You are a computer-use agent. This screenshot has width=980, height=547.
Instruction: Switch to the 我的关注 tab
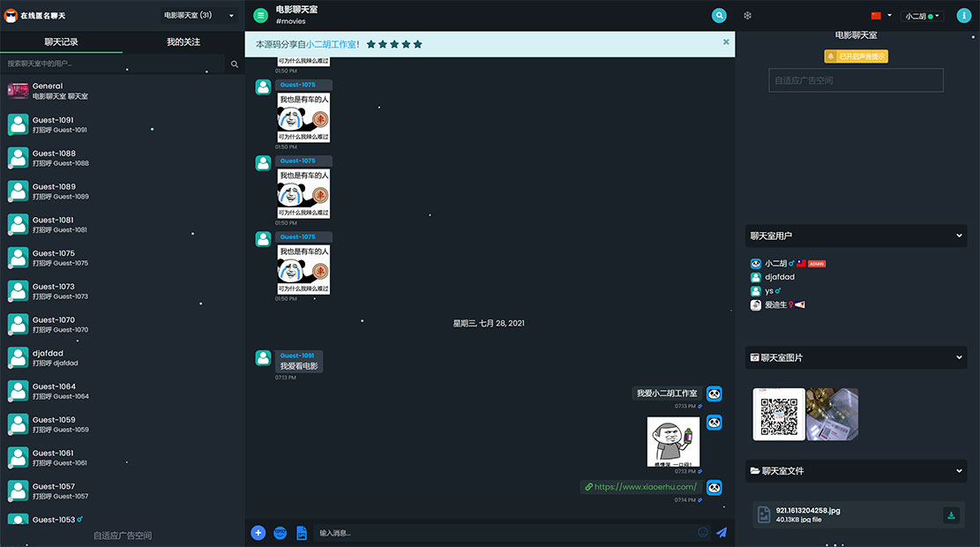183,41
